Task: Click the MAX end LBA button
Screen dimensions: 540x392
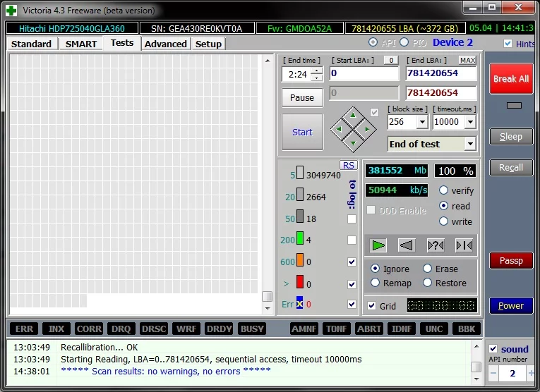Action: (x=467, y=61)
